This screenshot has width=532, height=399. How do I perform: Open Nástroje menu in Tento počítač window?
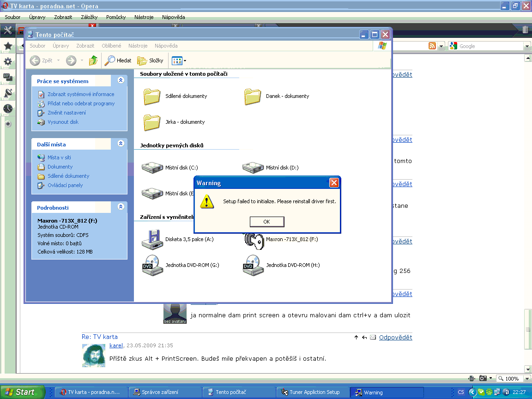tap(138, 46)
